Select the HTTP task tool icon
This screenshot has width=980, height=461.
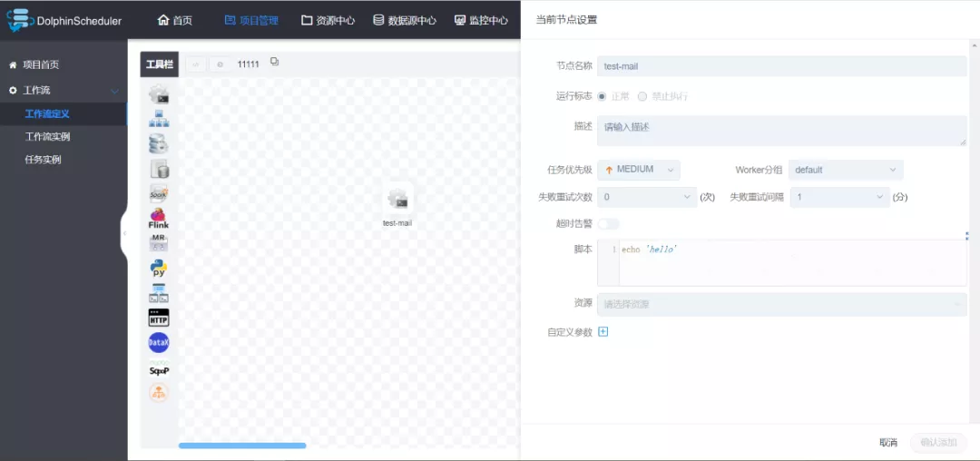[159, 318]
